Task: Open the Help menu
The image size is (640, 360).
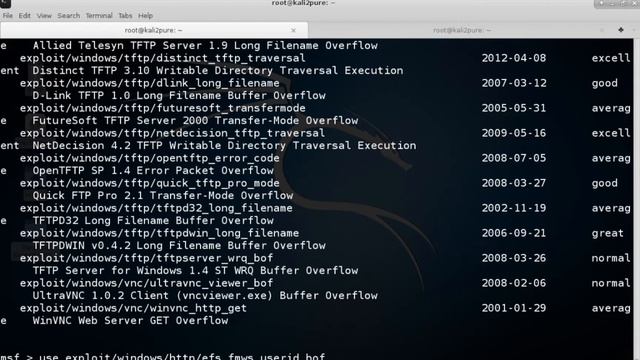Action: [145, 16]
